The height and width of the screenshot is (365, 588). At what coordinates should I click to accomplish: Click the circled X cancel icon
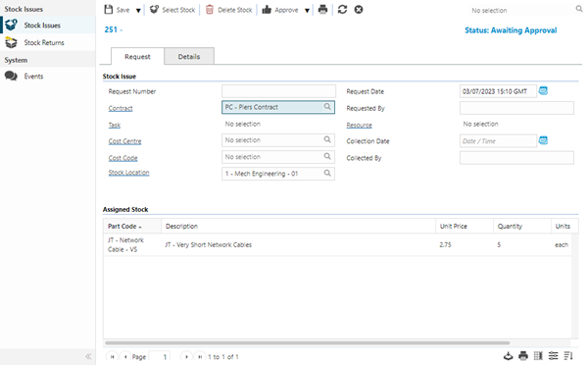click(359, 10)
